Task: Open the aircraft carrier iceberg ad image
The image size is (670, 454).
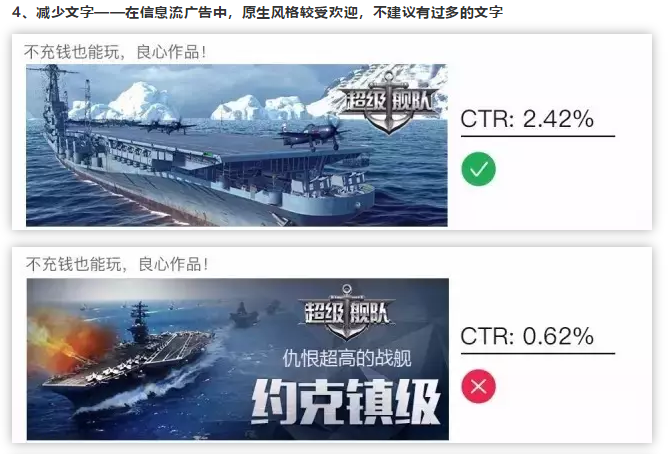Action: click(x=237, y=145)
